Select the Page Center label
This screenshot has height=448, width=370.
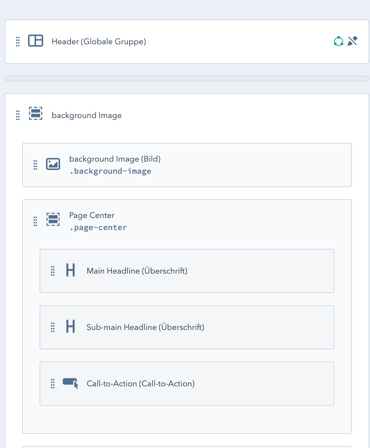click(x=92, y=215)
